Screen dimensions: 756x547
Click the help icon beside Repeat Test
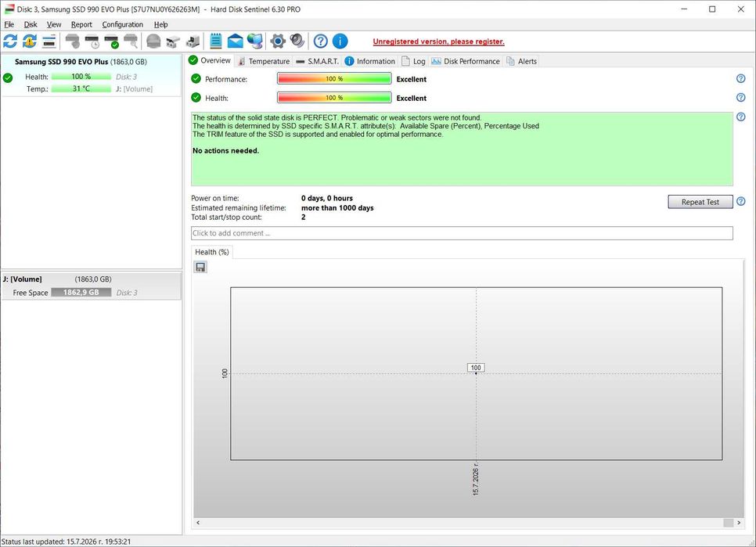pos(741,201)
